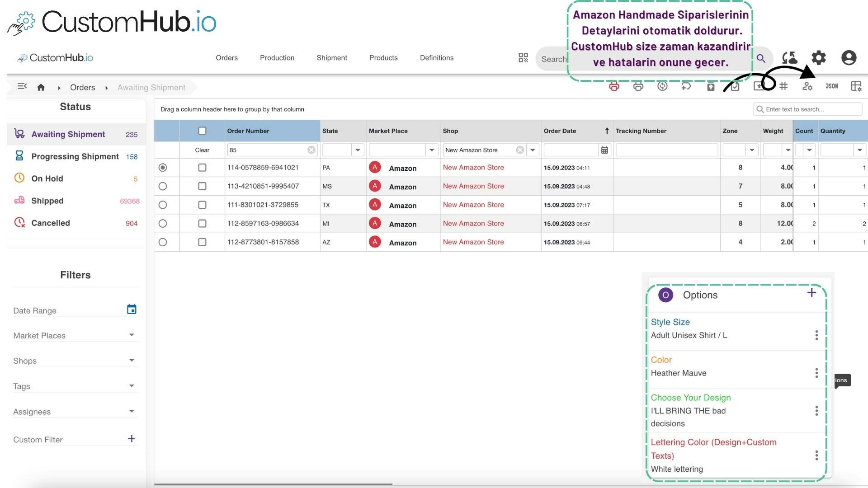868x488 pixels.
Task: Select radio button for order 111-8301021-3729855
Action: (163, 205)
